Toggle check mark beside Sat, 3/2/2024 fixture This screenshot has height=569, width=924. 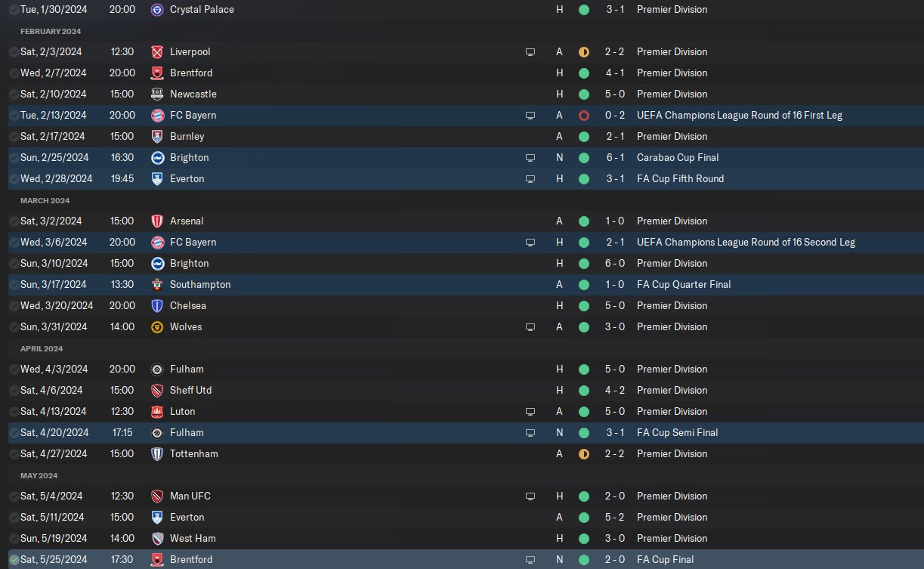tap(14, 221)
